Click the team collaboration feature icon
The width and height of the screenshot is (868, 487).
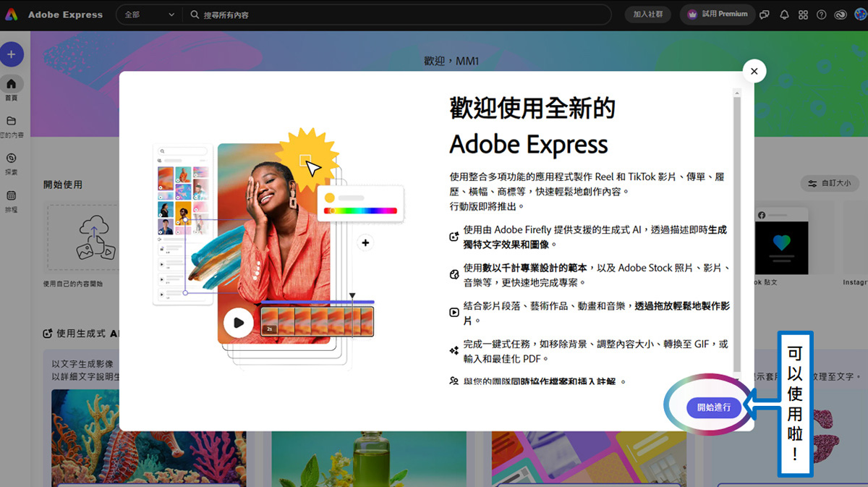pos(454,381)
